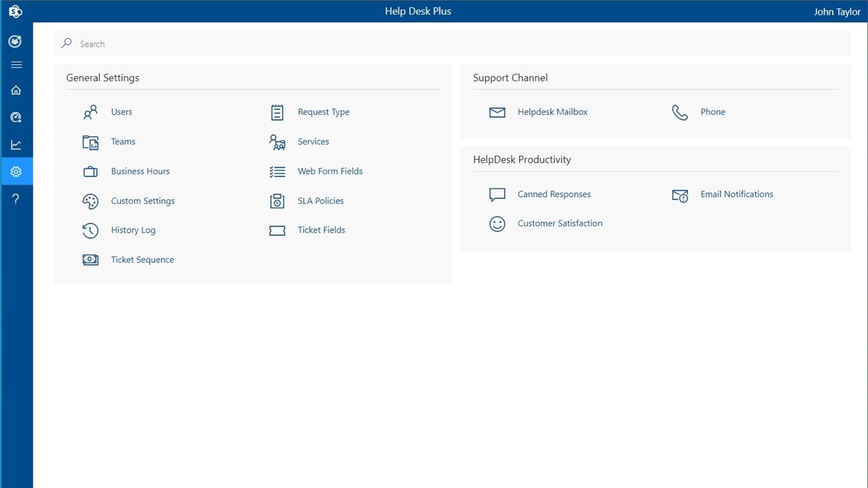Click the Email Notifications envelope icon
868x488 pixels.
[680, 195]
